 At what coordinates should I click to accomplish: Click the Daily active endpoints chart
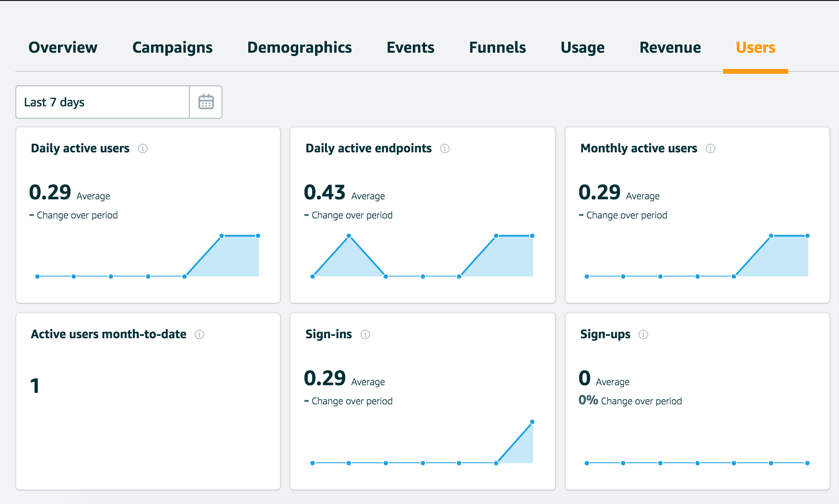[422, 256]
